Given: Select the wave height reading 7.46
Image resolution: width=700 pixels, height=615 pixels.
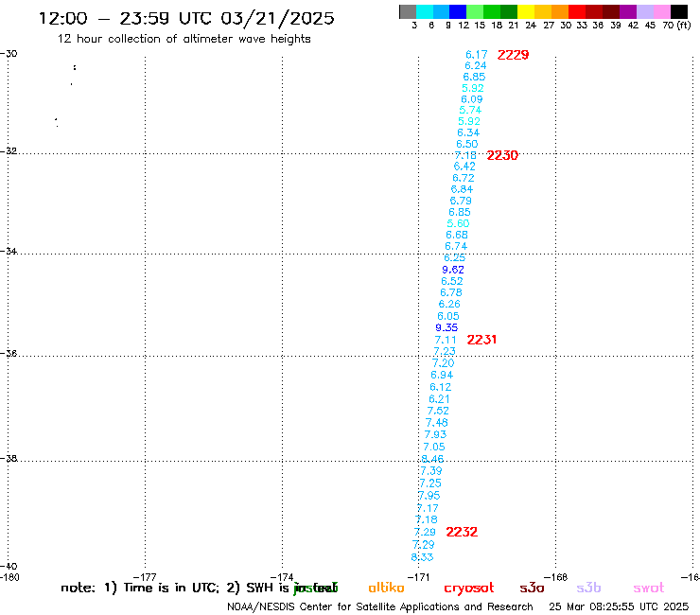Looking at the screenshot, I should pyautogui.click(x=437, y=423).
